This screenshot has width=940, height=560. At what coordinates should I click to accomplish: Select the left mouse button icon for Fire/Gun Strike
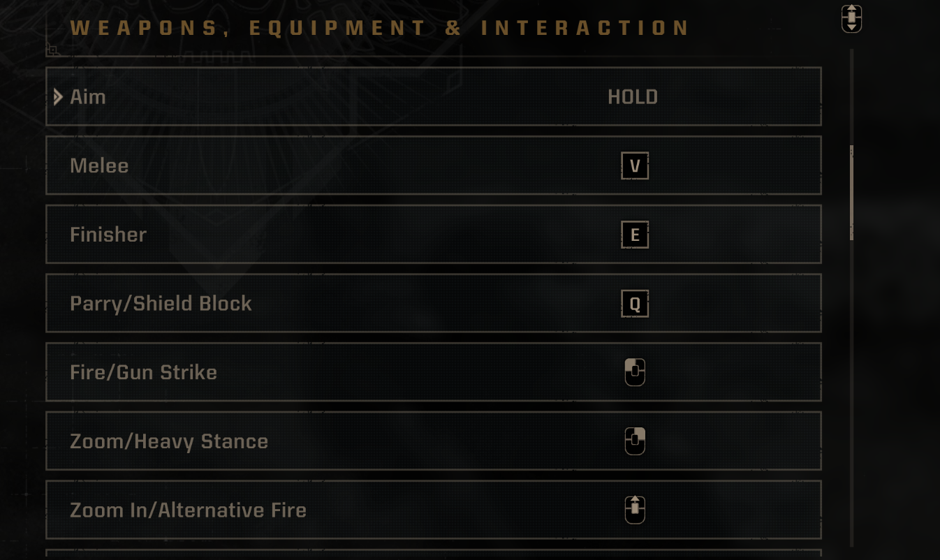tap(635, 372)
